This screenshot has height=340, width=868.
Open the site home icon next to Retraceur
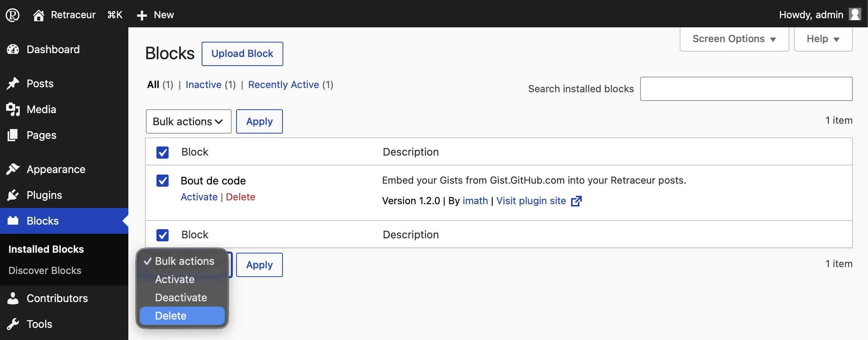tap(38, 15)
